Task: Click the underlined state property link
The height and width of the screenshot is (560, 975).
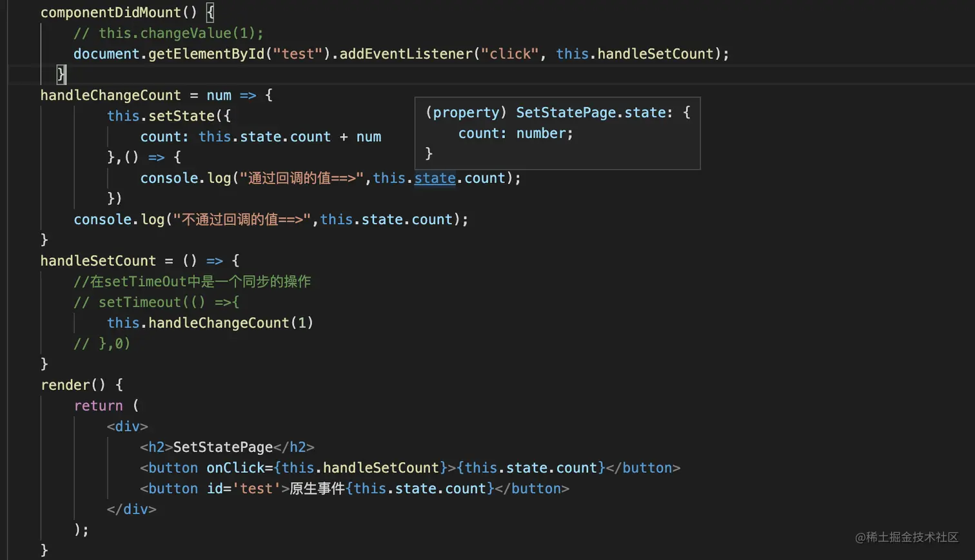Action: click(x=435, y=178)
